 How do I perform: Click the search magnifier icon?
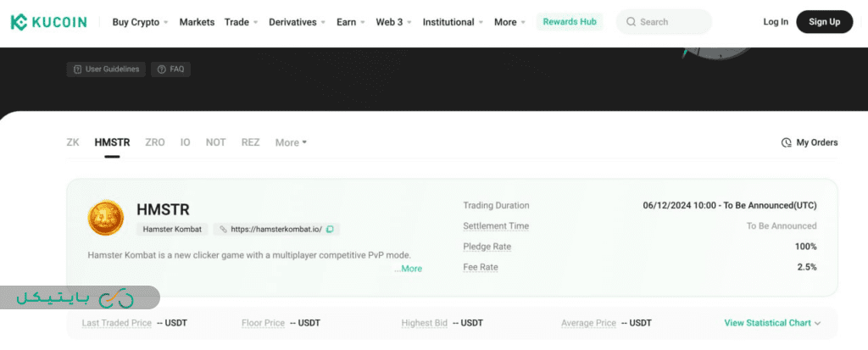pos(631,22)
